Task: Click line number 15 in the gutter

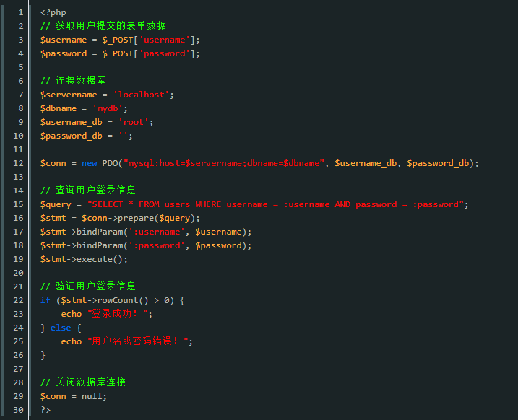Action: tap(18, 204)
